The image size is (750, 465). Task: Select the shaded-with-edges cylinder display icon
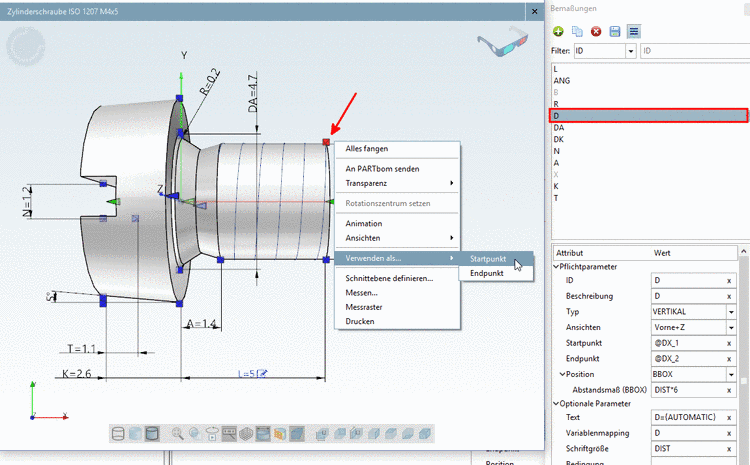point(152,434)
